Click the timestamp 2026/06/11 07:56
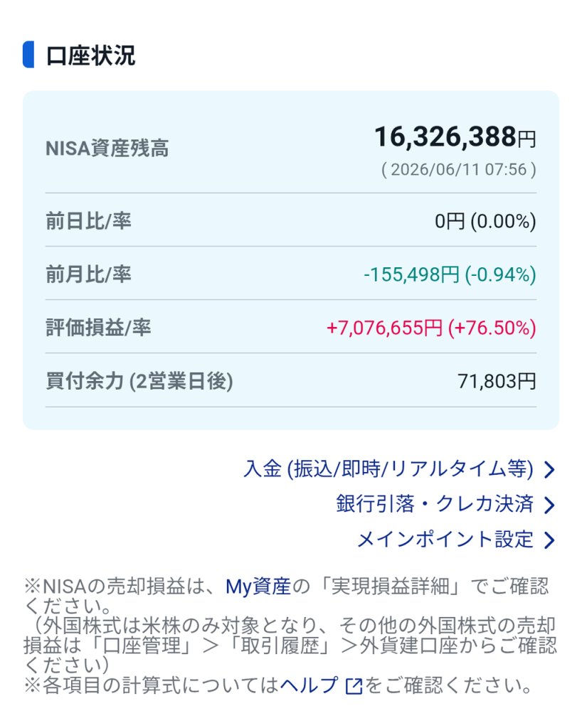The height and width of the screenshot is (728, 582). tap(459, 170)
